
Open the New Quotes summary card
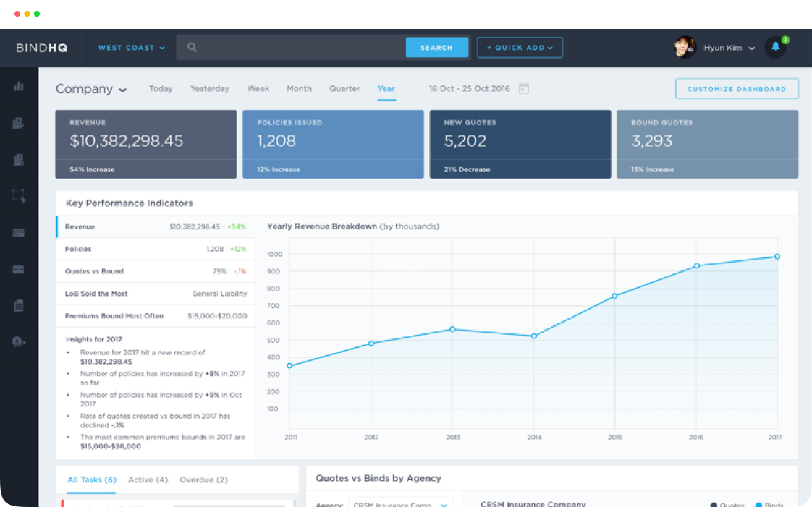(520, 145)
